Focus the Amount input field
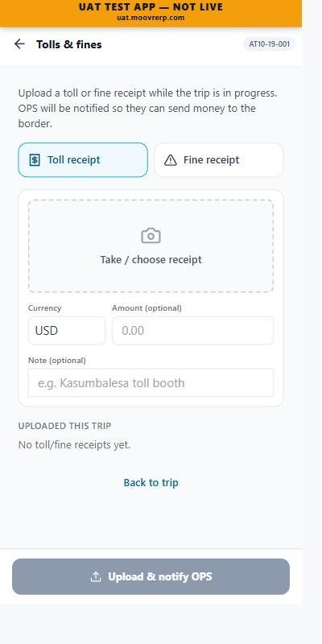The height and width of the screenshot is (644, 322). pos(192,331)
